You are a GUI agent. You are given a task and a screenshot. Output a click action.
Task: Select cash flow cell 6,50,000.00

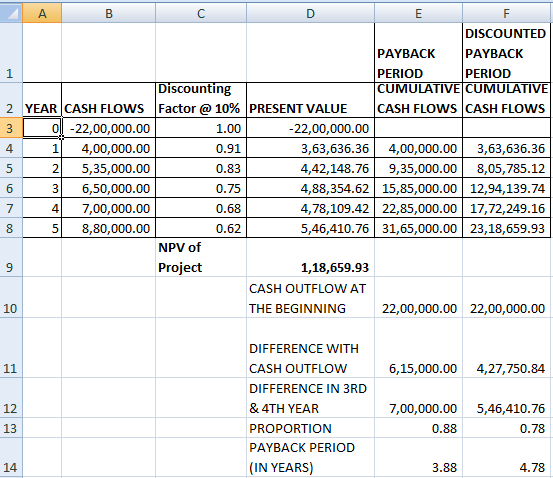109,188
